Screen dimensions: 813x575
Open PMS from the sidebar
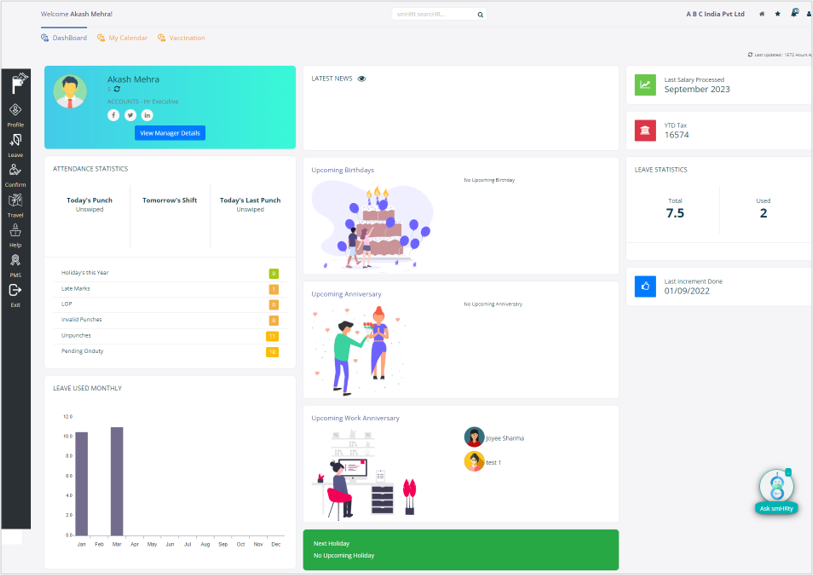point(15,261)
